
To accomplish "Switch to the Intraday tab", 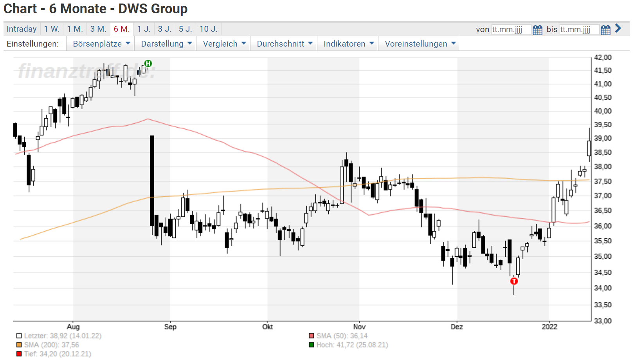I will tap(22, 29).
